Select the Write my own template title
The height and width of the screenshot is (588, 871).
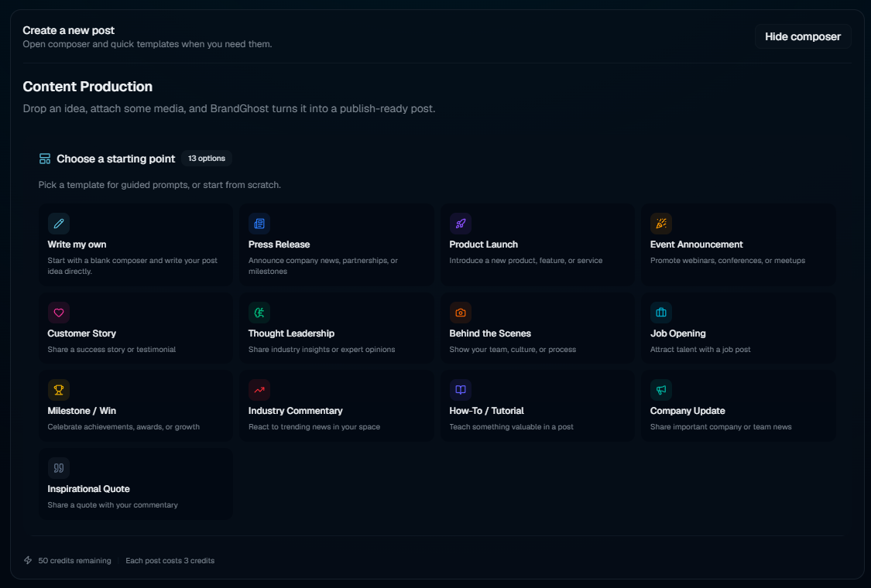click(x=77, y=244)
